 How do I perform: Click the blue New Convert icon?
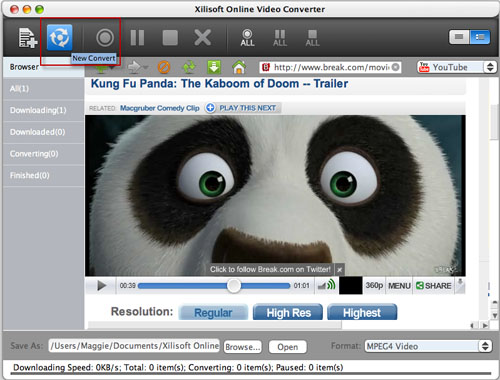coord(59,37)
